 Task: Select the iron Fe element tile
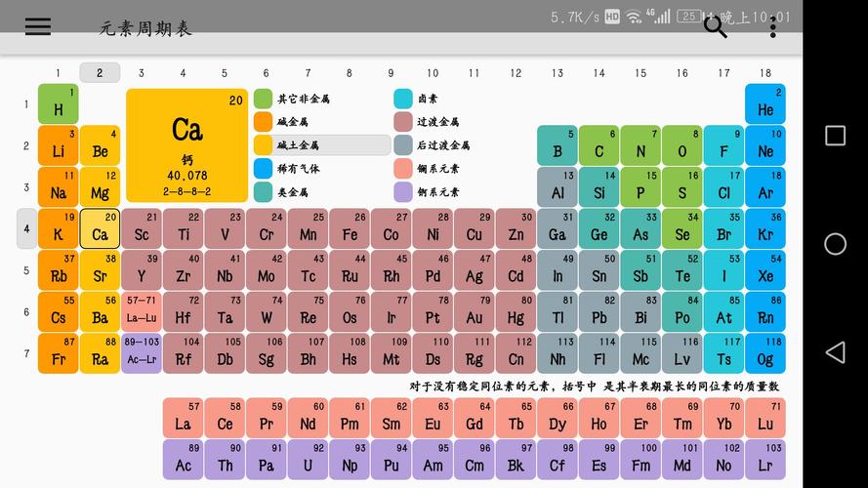pos(350,228)
